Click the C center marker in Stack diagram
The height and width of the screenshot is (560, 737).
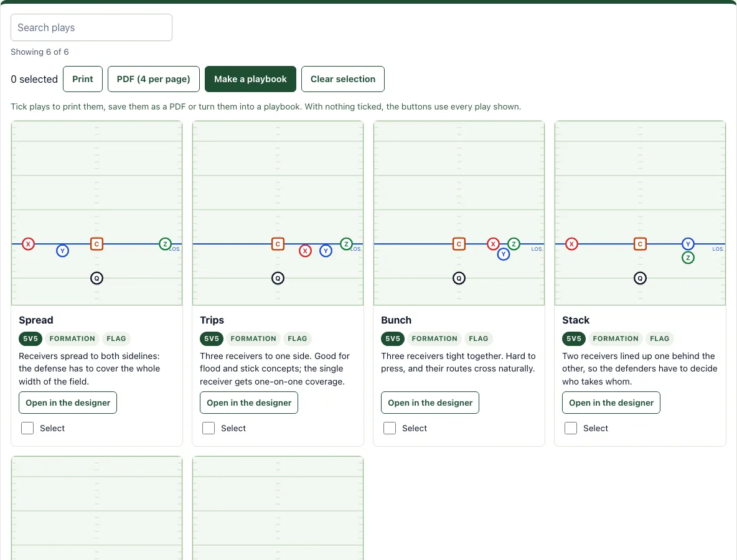640,244
